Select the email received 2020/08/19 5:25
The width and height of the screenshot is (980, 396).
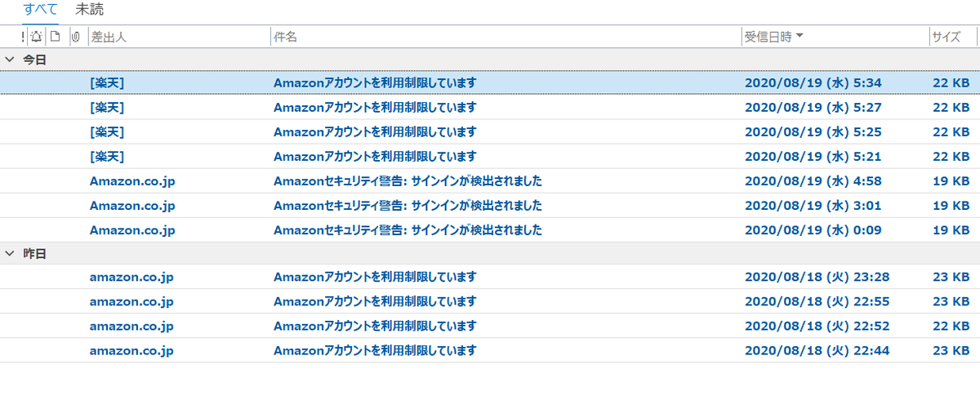(x=490, y=131)
